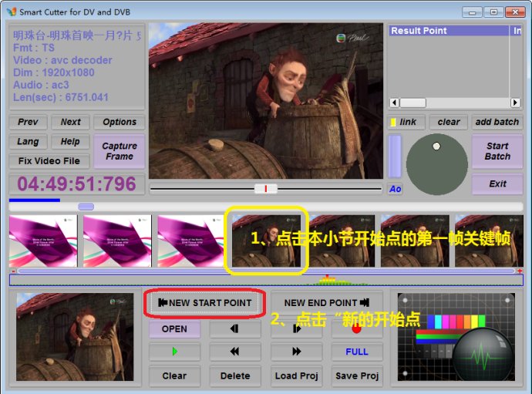Switch to FULL screen view
Viewport: 532px width, 394px height.
(x=356, y=352)
